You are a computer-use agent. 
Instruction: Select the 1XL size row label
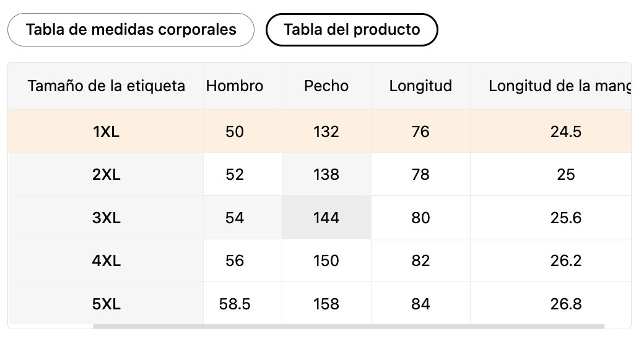pyautogui.click(x=106, y=131)
